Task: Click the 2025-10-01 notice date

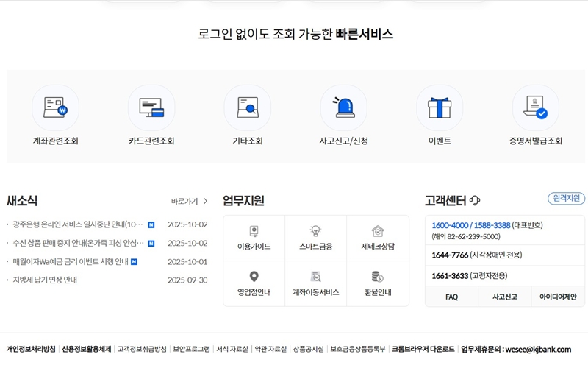Action: [x=187, y=262]
